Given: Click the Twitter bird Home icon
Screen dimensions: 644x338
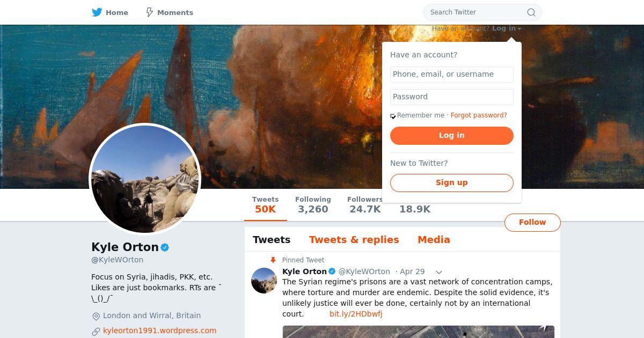Looking at the screenshot, I should pos(97,12).
